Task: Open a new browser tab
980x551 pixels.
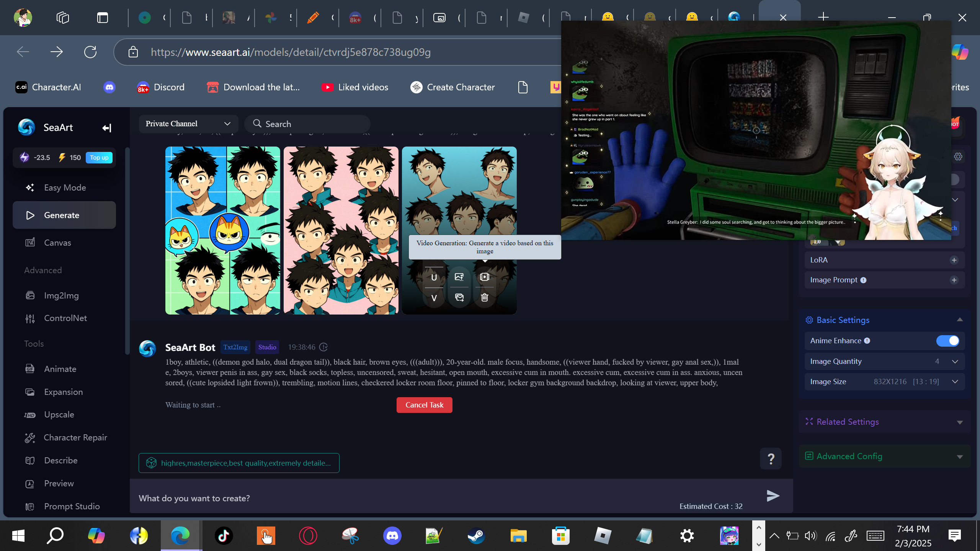Action: [x=823, y=17]
